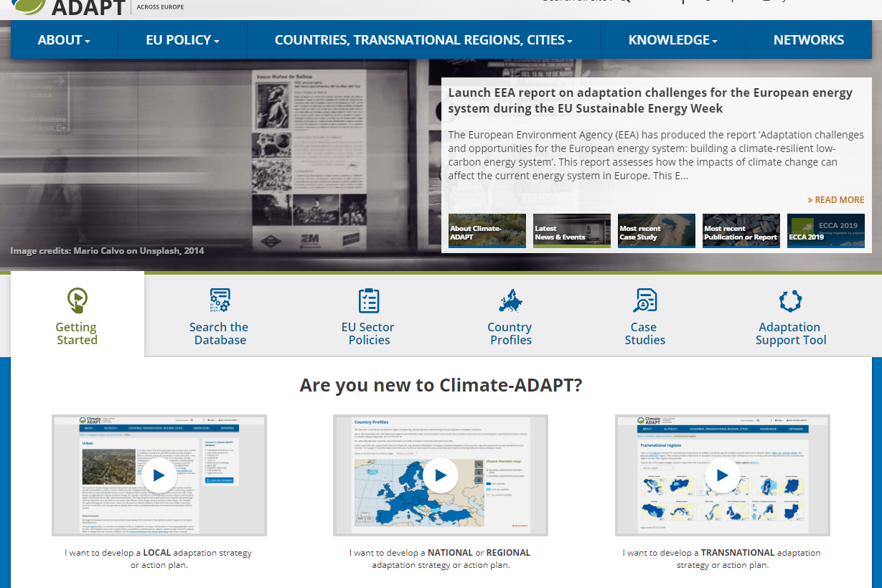Open Countries, Transnational Regions, Cities menu
Image resolution: width=882 pixels, height=588 pixels.
pyautogui.click(x=423, y=40)
